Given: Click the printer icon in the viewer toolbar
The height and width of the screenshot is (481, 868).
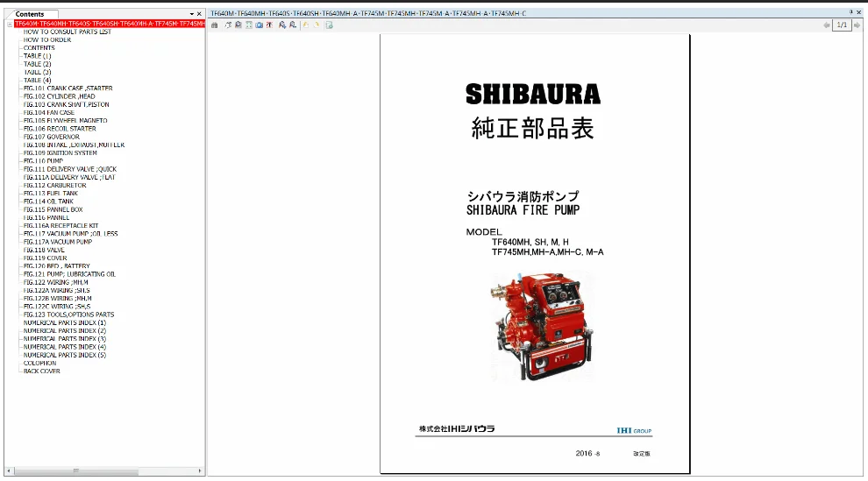Looking at the screenshot, I should tap(214, 25).
